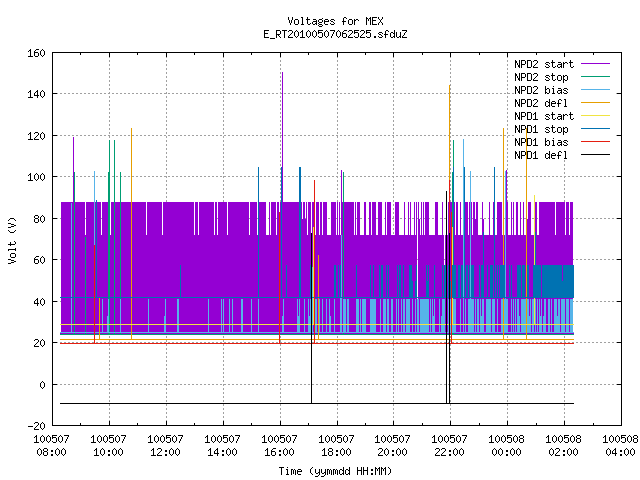Click the 100508 00:00 x-axis tick label

[506, 446]
